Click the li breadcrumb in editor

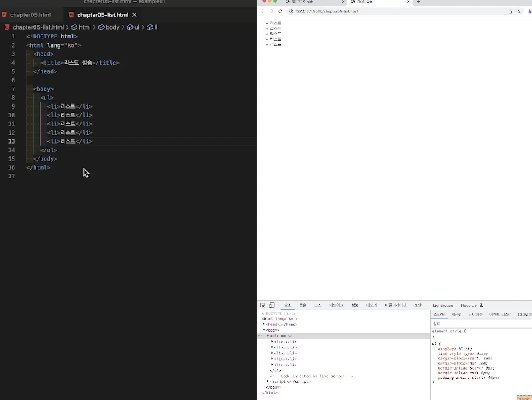pos(156,27)
